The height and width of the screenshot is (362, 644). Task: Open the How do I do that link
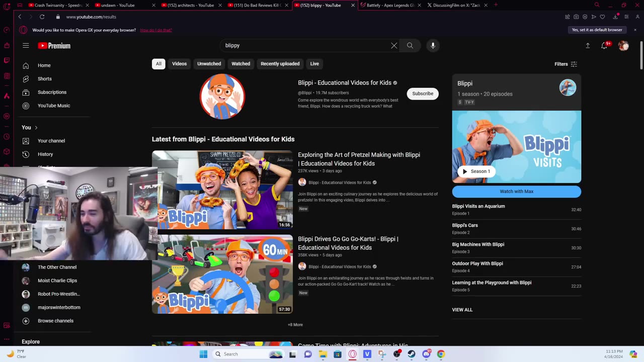coord(156,30)
